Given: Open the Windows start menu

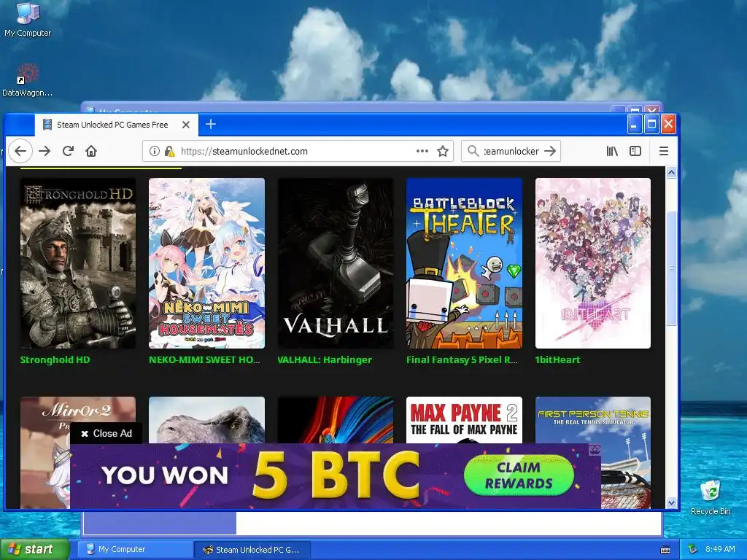Looking at the screenshot, I should point(35,549).
